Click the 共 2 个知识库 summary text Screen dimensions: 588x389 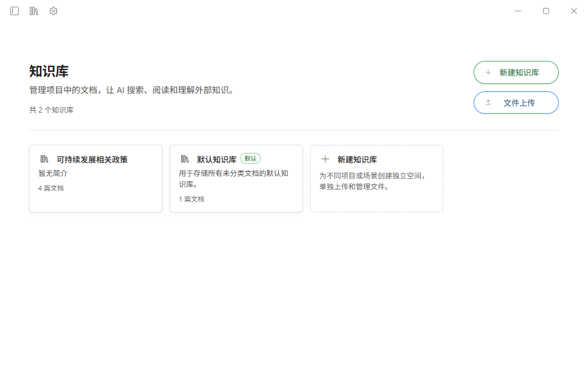pyautogui.click(x=51, y=110)
